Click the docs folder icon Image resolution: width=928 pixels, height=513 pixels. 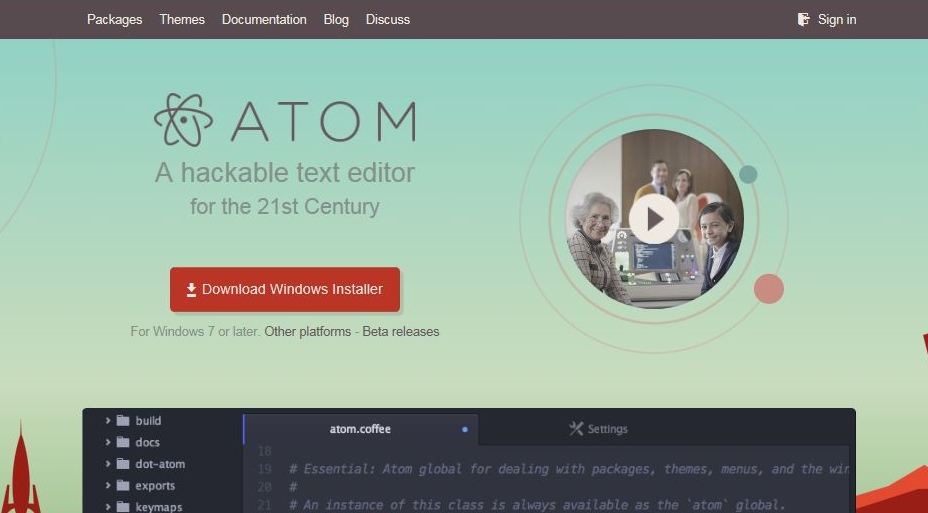123,442
